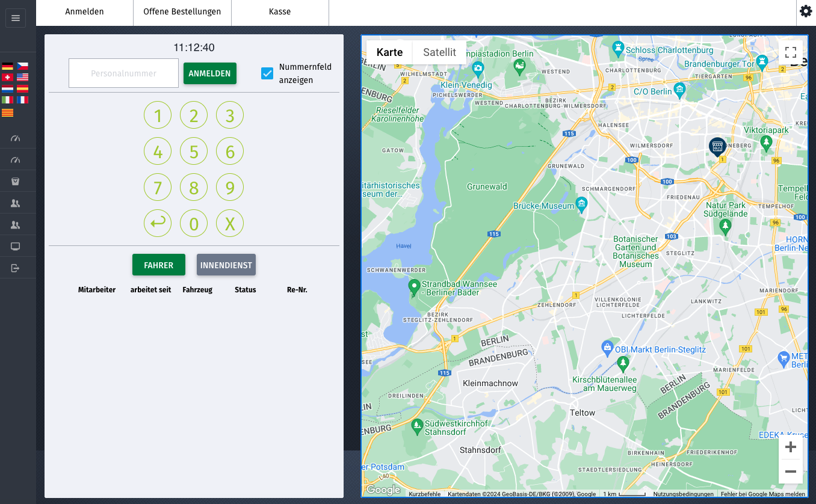The height and width of the screenshot is (504, 816).
Task: Click the Südwestkirchhof Stahnsdorf marker
Action: pyautogui.click(x=417, y=427)
